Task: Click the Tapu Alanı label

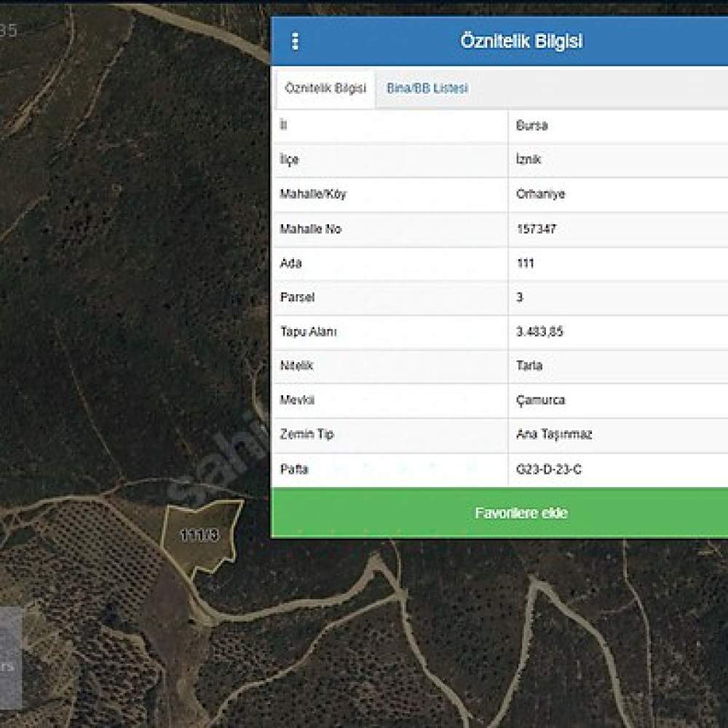Action: (x=308, y=331)
